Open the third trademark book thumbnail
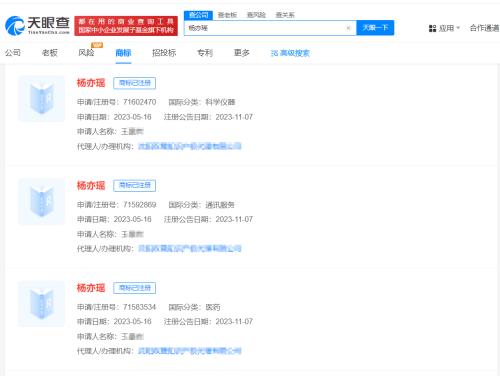500x376 pixels. click(x=41, y=304)
